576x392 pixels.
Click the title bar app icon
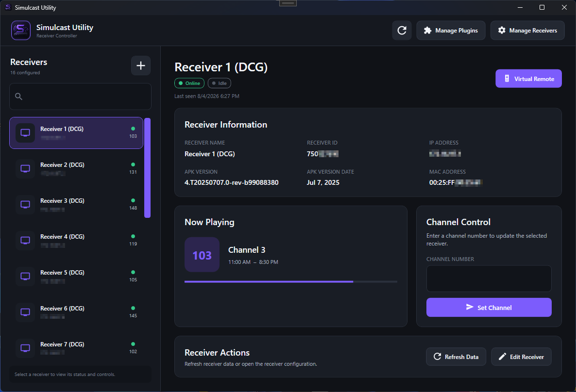(x=8, y=7)
